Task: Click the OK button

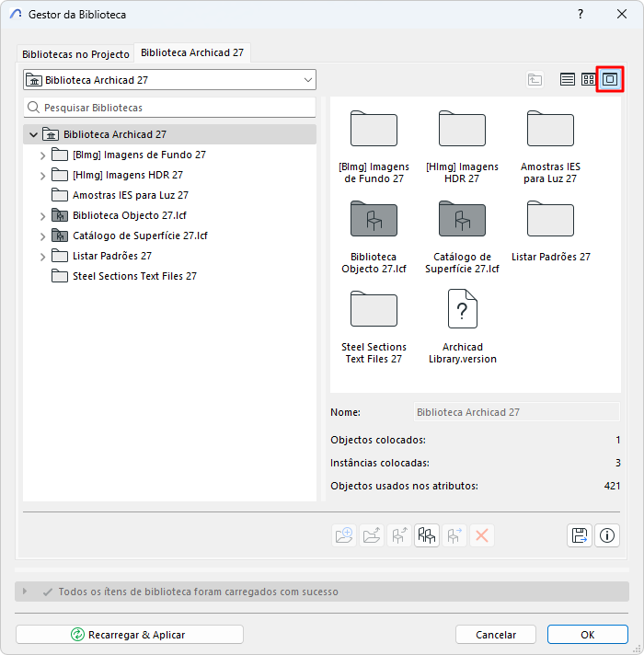Action: pyautogui.click(x=588, y=635)
